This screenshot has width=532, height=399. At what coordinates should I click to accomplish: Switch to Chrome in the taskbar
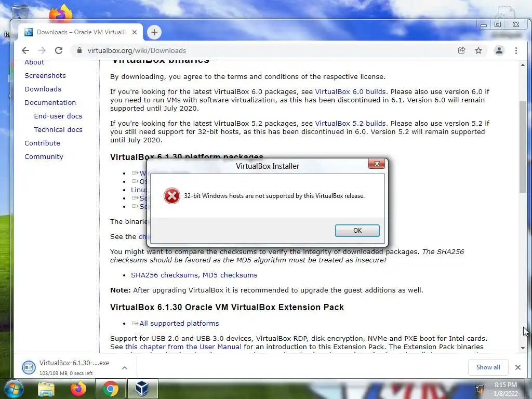tap(111, 389)
